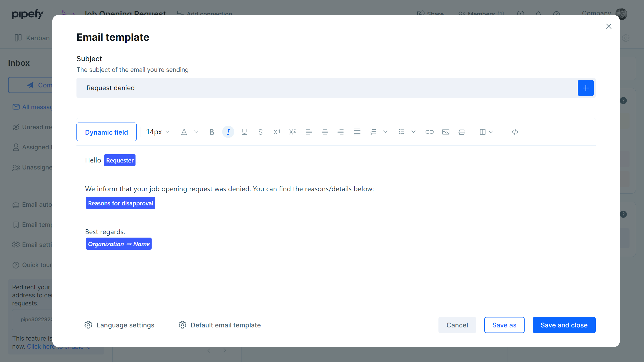Expand the text color dropdown arrow
The image size is (644, 362).
(196, 132)
